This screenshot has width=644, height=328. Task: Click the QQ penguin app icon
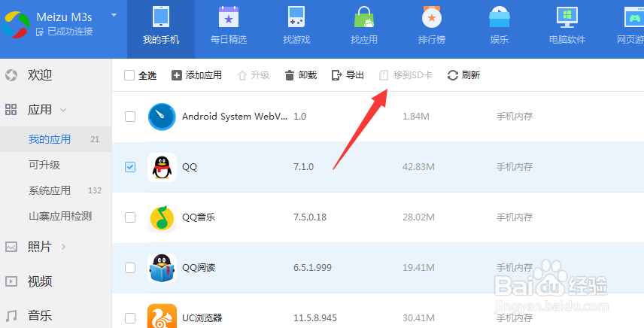coord(162,167)
